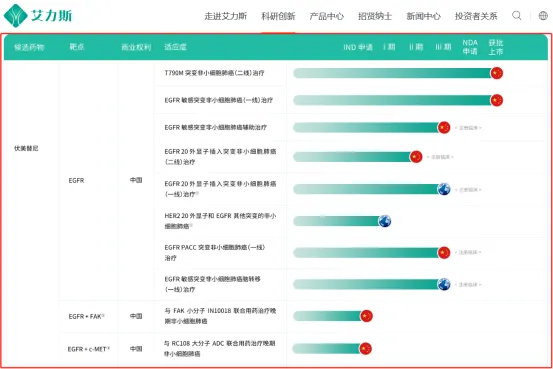
Task: Click the 艾力斯 logo in the header
Action: [x=38, y=16]
